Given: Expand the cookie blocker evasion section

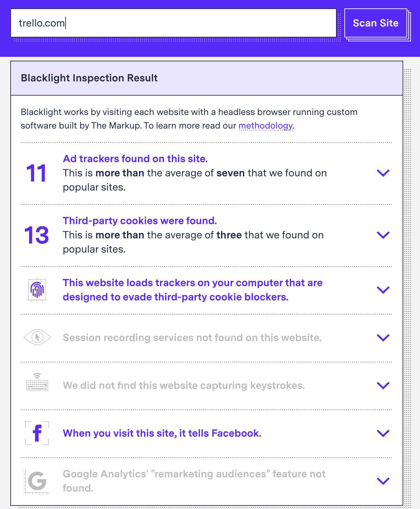Looking at the screenshot, I should (383, 290).
